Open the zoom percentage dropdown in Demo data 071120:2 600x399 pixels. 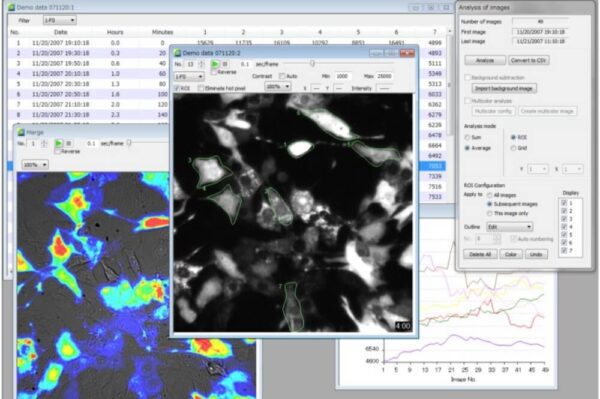[277, 87]
